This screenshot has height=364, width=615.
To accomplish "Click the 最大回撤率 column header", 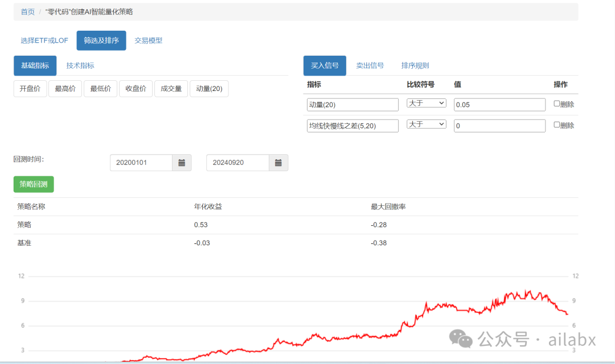I will click(388, 206).
